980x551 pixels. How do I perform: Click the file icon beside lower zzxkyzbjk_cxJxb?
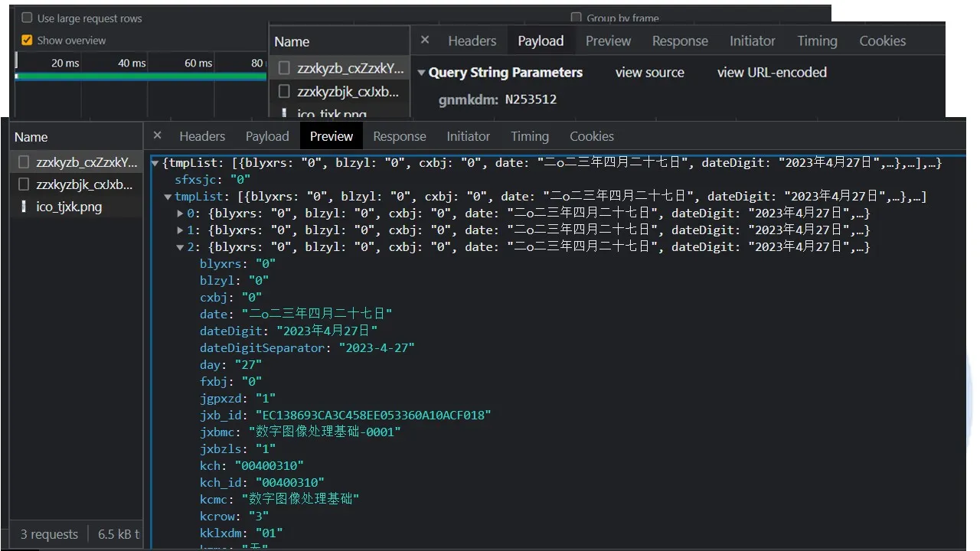pyautogui.click(x=24, y=184)
